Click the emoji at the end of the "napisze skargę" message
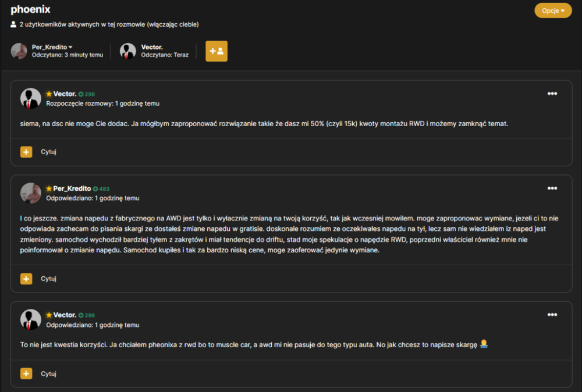This screenshot has height=392, width=582. (x=484, y=344)
